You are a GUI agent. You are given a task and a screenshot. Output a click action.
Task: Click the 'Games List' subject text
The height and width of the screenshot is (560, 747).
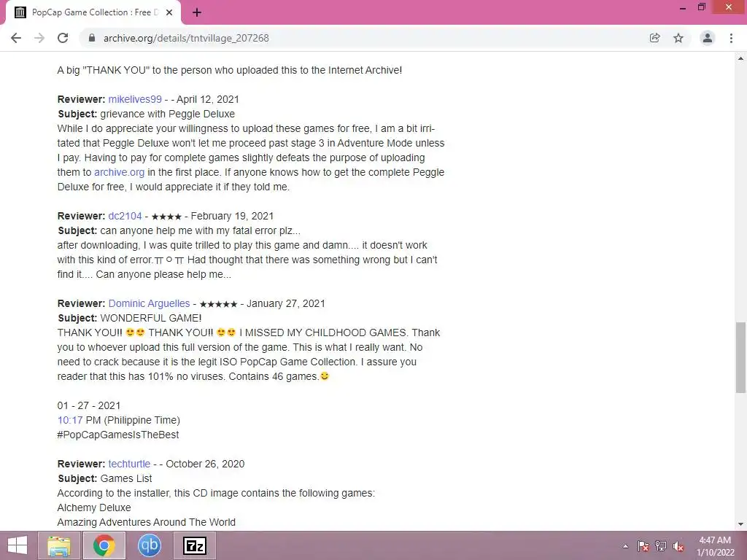[126, 478]
